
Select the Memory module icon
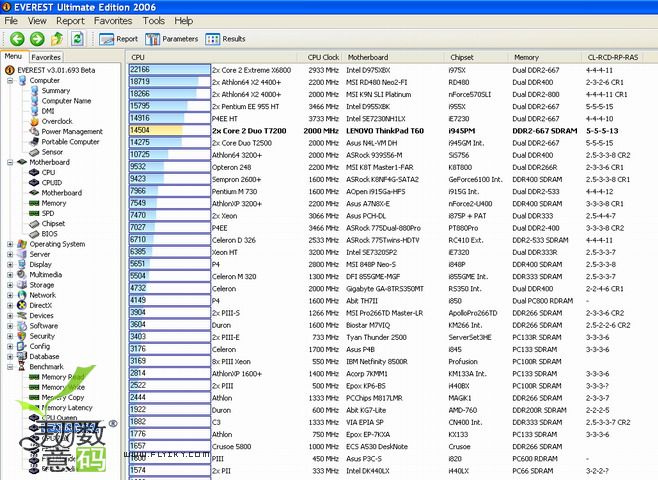34,203
